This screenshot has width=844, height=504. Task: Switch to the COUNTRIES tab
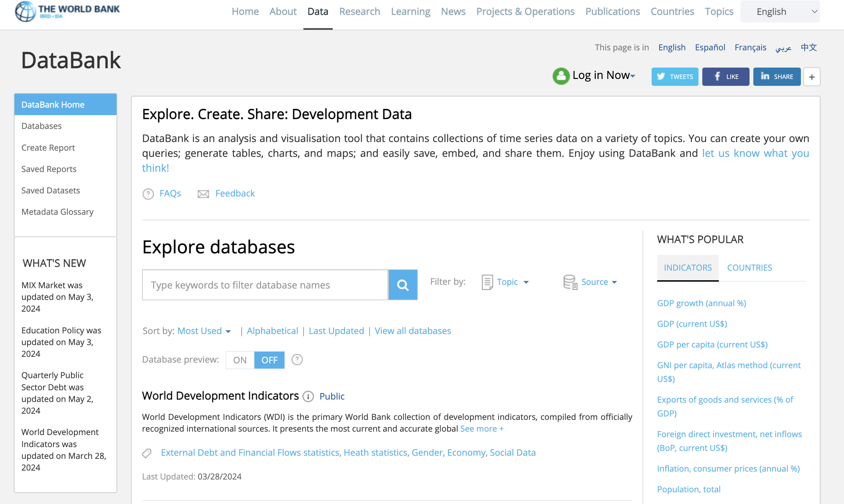pyautogui.click(x=749, y=267)
